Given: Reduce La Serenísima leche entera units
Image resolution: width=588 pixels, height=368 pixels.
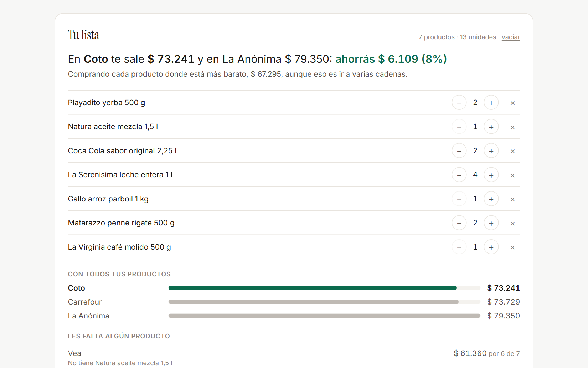Looking at the screenshot, I should point(459,175).
